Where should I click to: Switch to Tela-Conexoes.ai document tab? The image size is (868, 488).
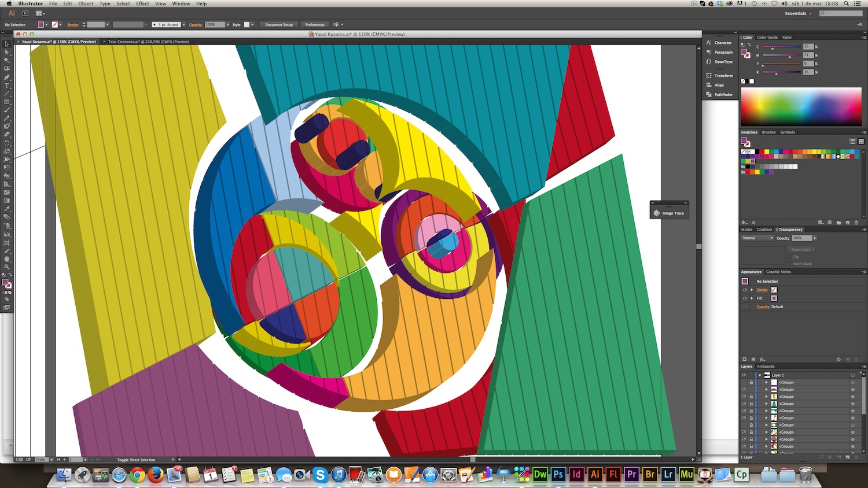coord(148,42)
